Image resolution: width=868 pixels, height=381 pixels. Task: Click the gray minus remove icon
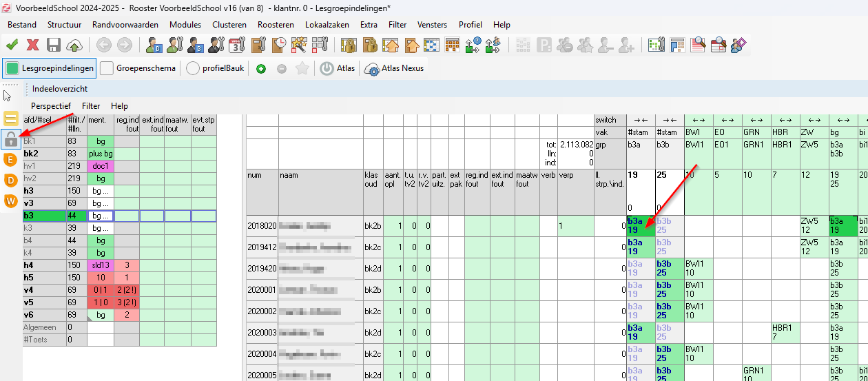tap(282, 69)
